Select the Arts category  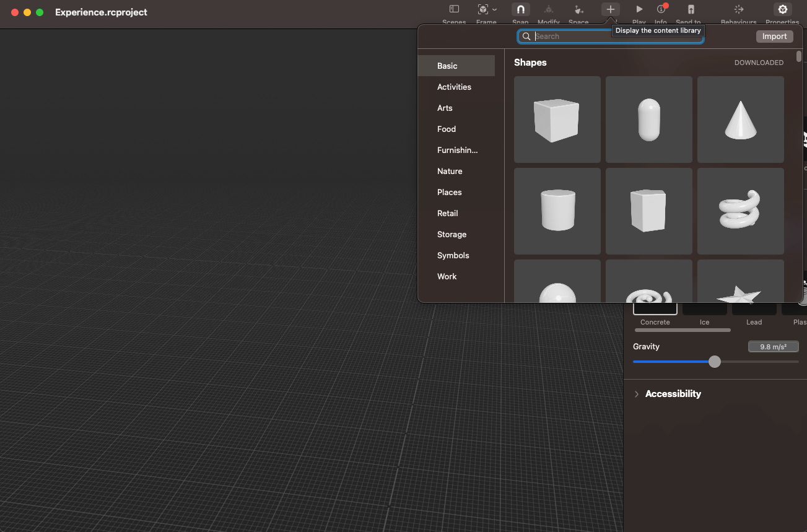pyautogui.click(x=456, y=108)
